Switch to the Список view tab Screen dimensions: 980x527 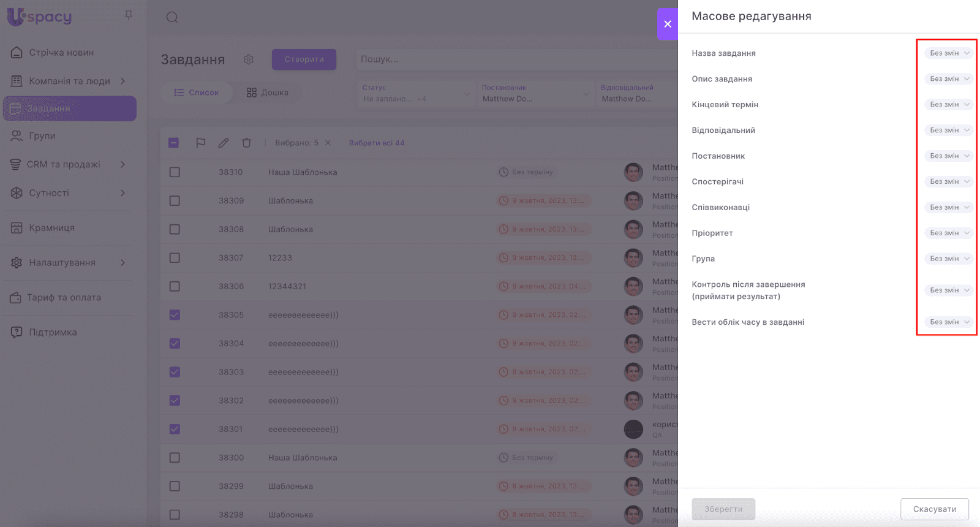click(197, 93)
